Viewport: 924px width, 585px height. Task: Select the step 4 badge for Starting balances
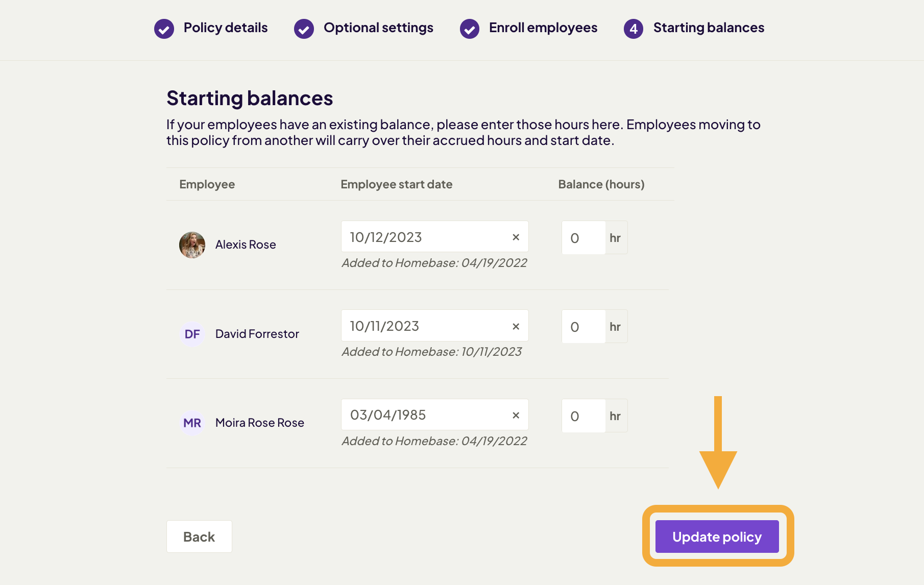tap(633, 29)
